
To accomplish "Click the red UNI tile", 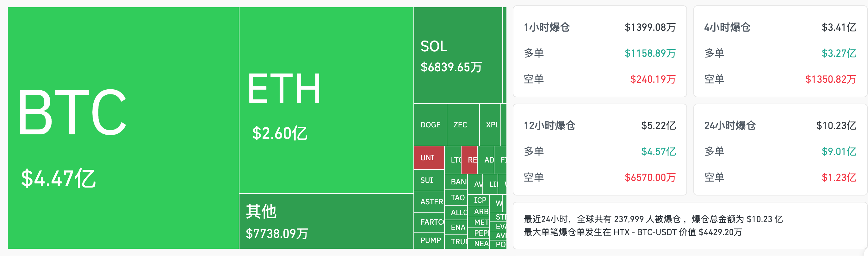I will (429, 158).
